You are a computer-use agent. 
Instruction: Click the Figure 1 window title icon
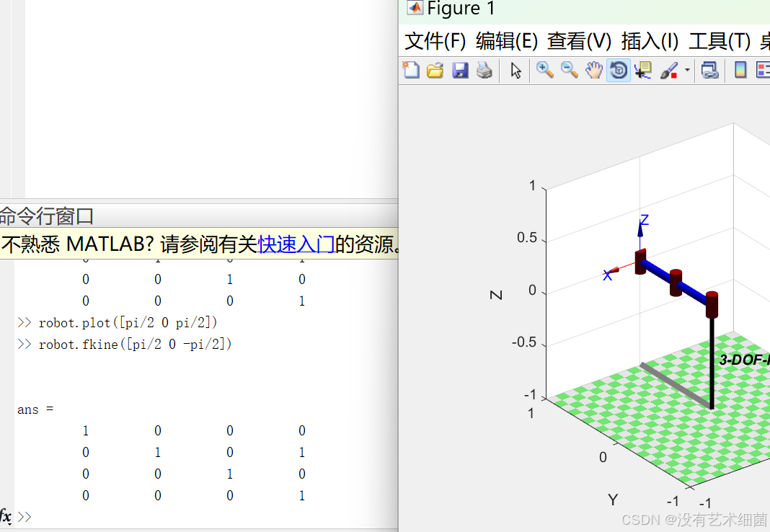coord(415,8)
